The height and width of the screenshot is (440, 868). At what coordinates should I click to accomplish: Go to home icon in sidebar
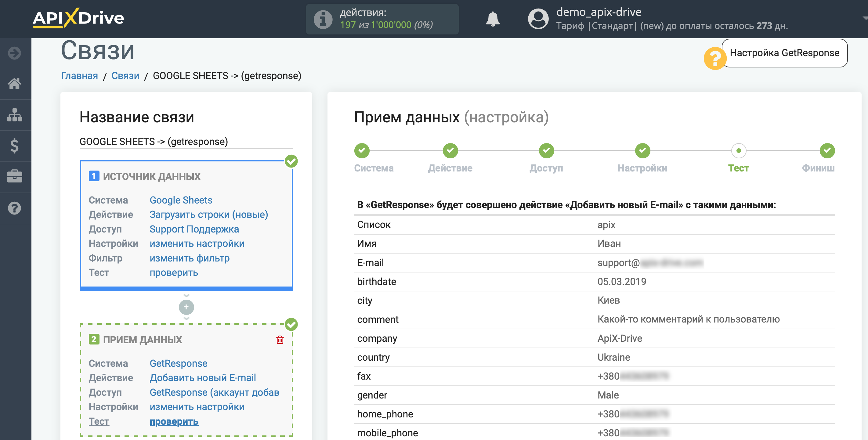14,84
